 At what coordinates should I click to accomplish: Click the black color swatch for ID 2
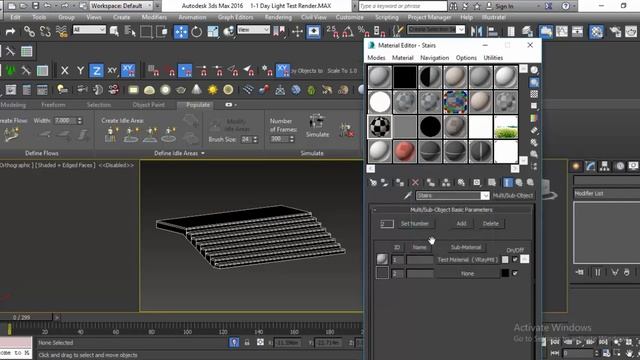pos(505,273)
